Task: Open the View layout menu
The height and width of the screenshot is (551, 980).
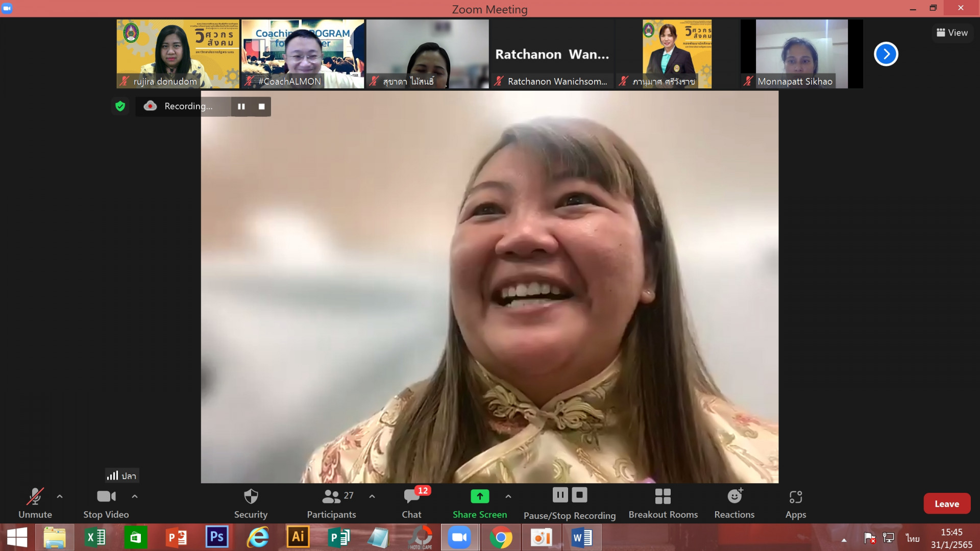Action: point(952,33)
